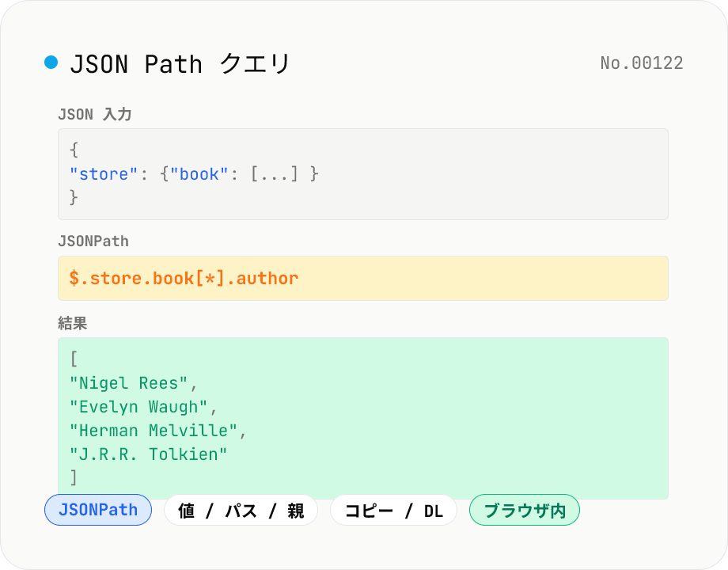The image size is (728, 570).
Task: Click the ブラウザ内 green pill
Action: (x=525, y=510)
